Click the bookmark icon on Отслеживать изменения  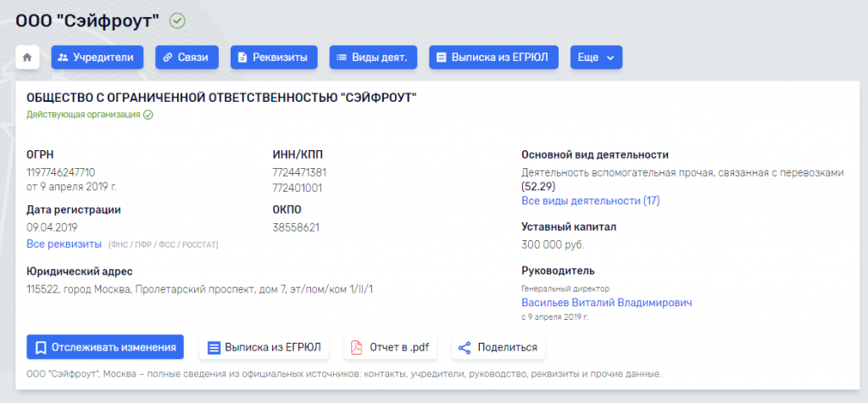click(x=40, y=347)
